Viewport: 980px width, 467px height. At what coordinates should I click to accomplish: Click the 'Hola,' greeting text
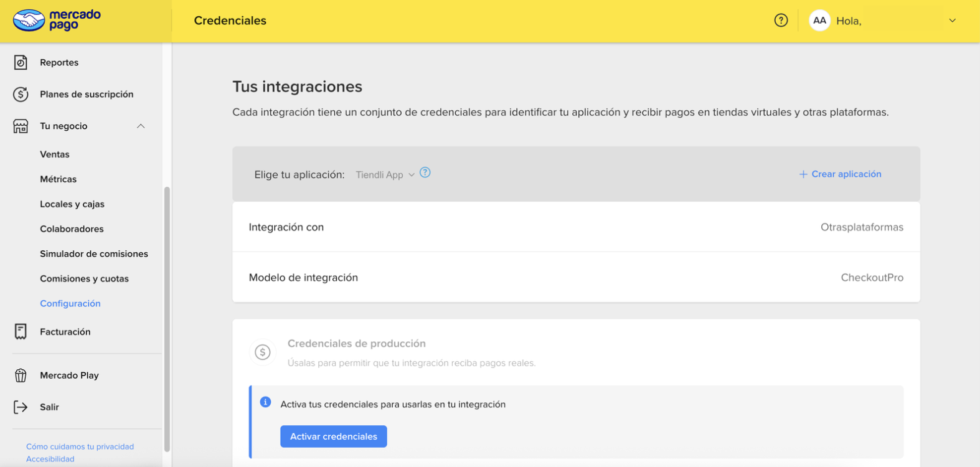849,21
